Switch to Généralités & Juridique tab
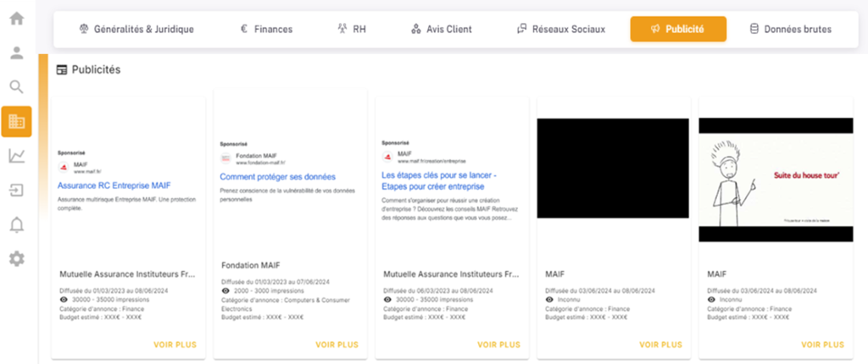Image resolution: width=868 pixels, height=364 pixels. coord(136,30)
